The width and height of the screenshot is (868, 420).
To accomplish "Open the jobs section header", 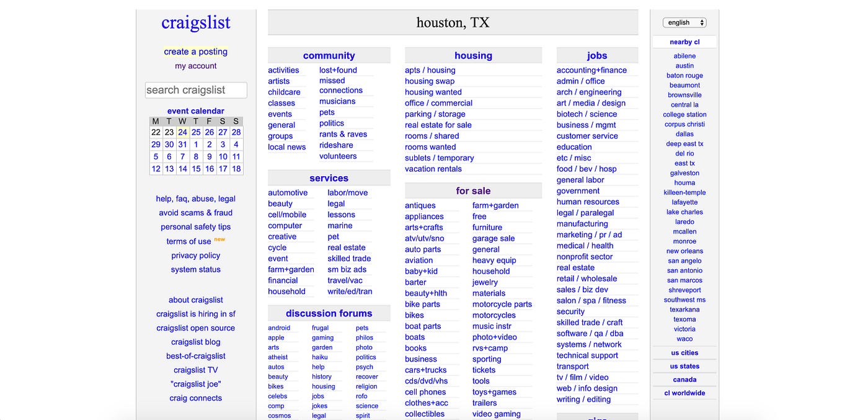I will pos(597,55).
